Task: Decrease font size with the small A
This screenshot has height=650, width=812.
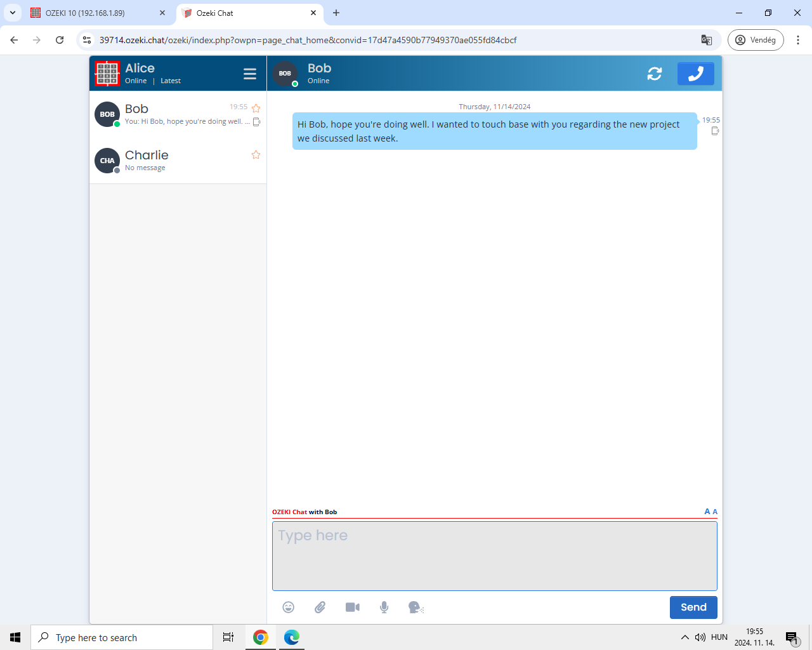Action: click(x=715, y=512)
